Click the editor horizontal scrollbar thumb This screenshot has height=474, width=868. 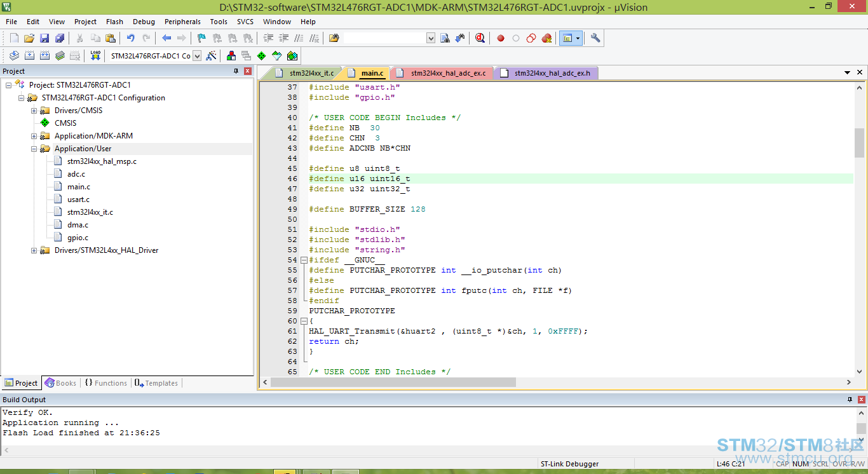pos(393,382)
